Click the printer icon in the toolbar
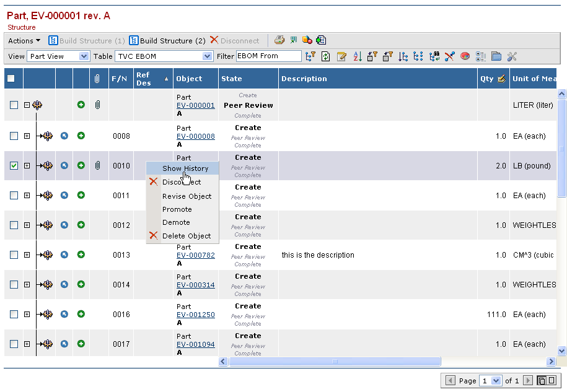This screenshot has width=567, height=392. click(x=279, y=40)
